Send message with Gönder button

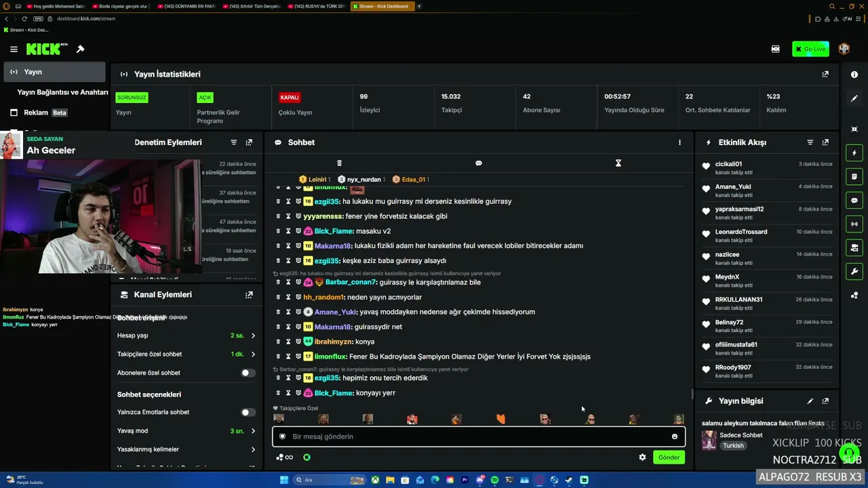[x=669, y=457]
